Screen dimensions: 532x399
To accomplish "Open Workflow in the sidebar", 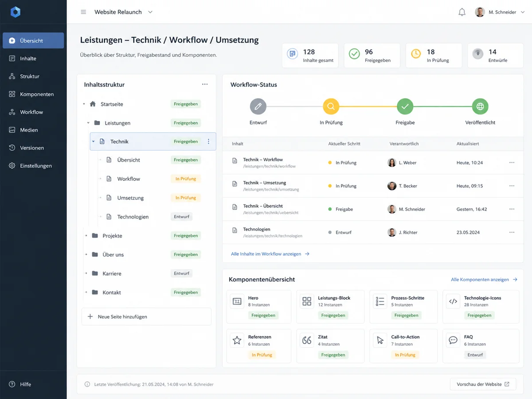I will tap(33, 112).
